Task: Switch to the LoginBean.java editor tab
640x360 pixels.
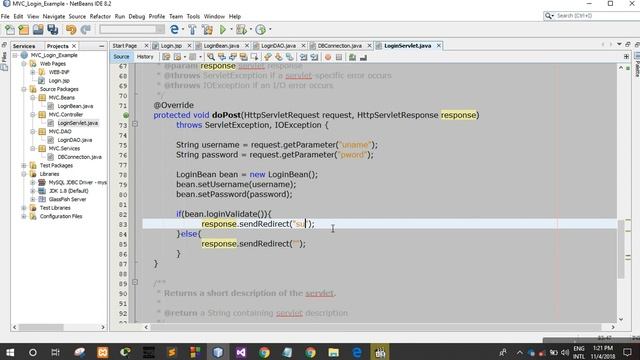Action: click(221, 46)
